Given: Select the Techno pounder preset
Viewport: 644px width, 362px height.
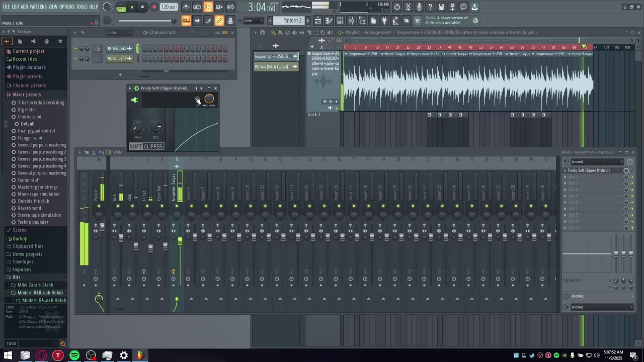Looking at the screenshot, I should (33, 222).
